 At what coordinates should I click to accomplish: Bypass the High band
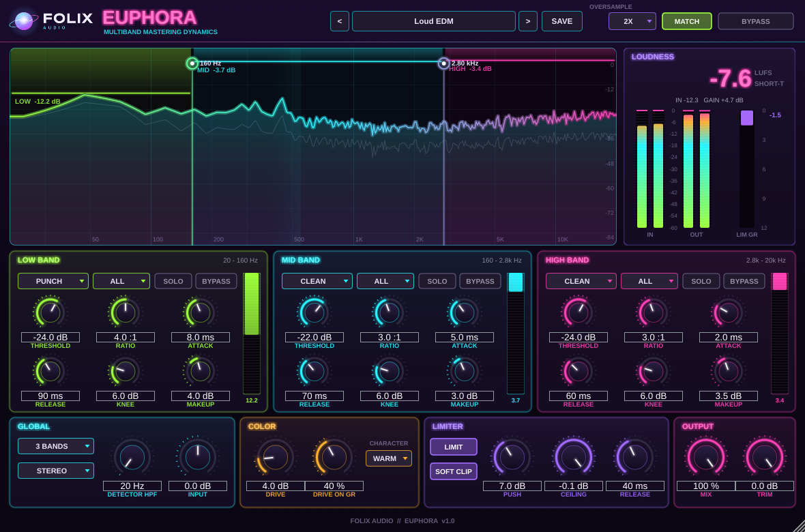[x=744, y=281]
